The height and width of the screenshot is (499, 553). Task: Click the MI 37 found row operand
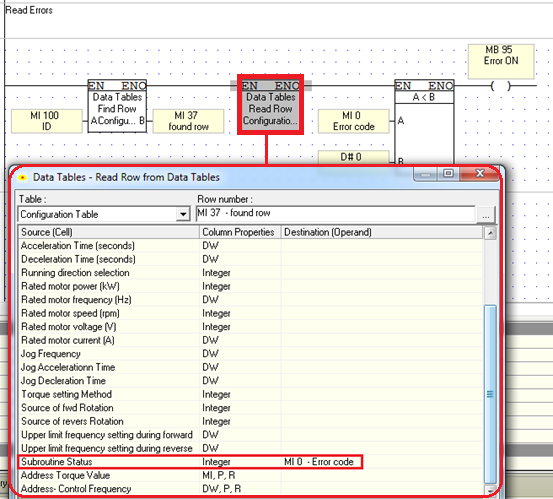coord(188,121)
